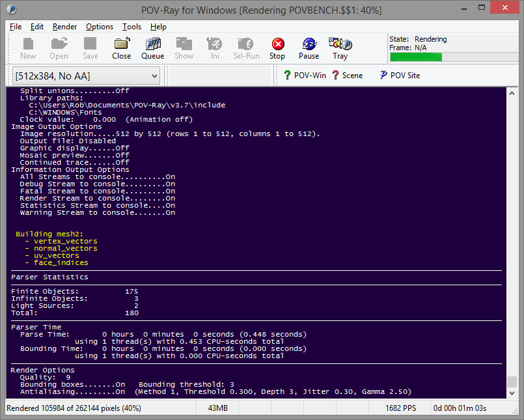Click the 'Render Options' heading
The width and height of the screenshot is (524, 420).
coord(42,370)
